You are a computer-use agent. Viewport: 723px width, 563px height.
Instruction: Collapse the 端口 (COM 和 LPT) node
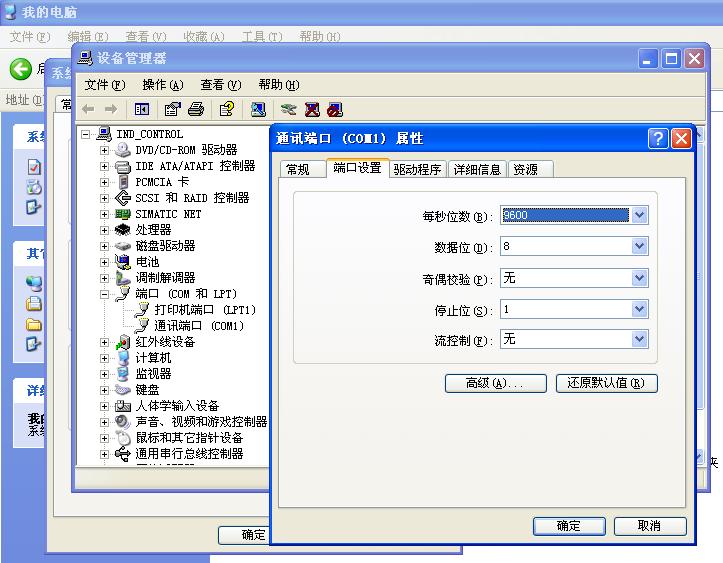click(x=104, y=294)
